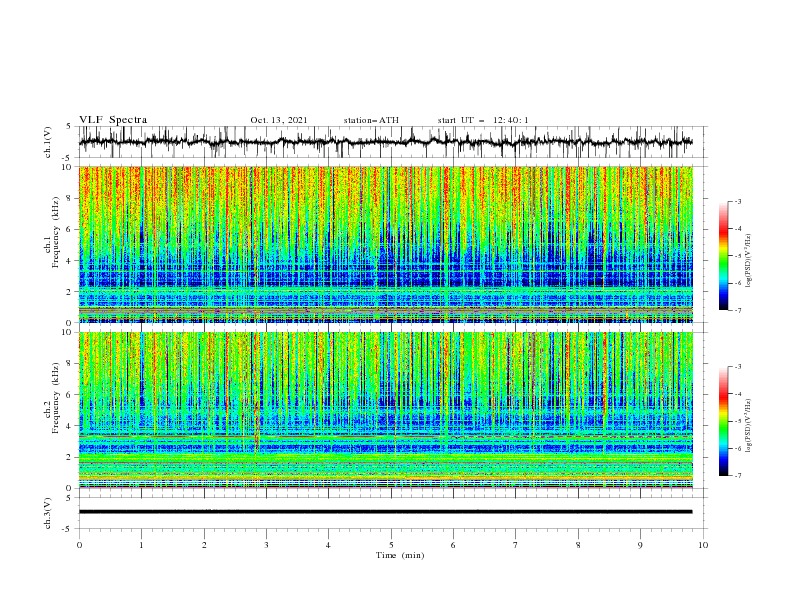Select the "start UT = 12:40:1" text
This screenshot has height=612, width=792.
point(483,120)
